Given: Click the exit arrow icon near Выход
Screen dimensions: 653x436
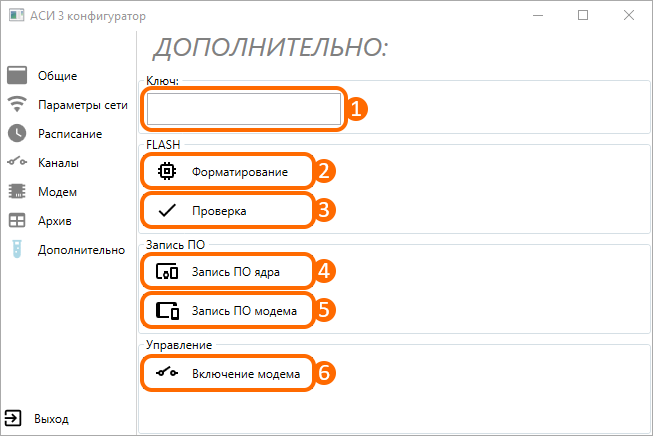Looking at the screenshot, I should pyautogui.click(x=13, y=418).
